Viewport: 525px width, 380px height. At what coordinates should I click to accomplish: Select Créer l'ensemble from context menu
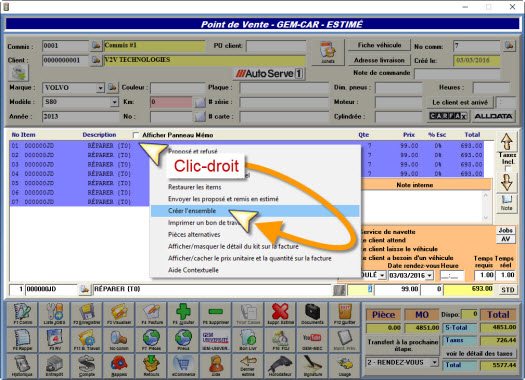(255, 211)
